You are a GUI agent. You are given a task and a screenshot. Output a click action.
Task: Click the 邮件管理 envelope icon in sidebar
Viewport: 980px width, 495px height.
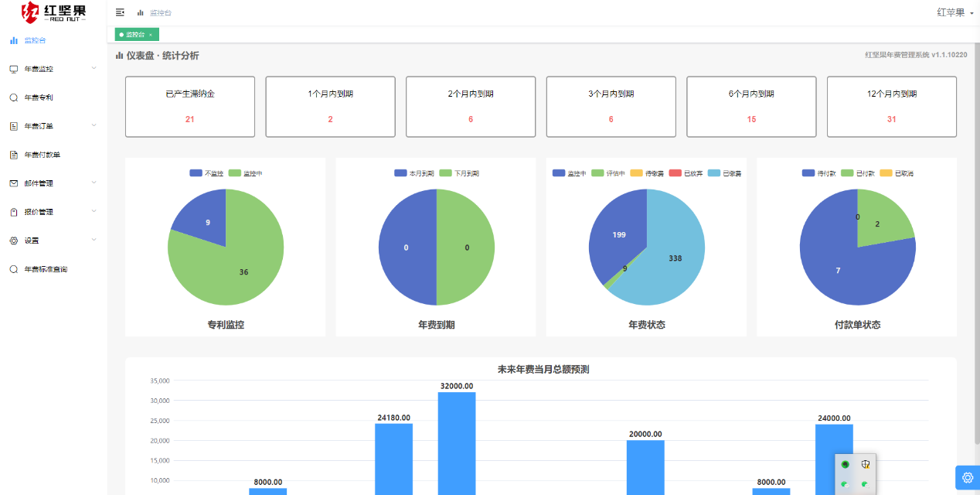(14, 183)
